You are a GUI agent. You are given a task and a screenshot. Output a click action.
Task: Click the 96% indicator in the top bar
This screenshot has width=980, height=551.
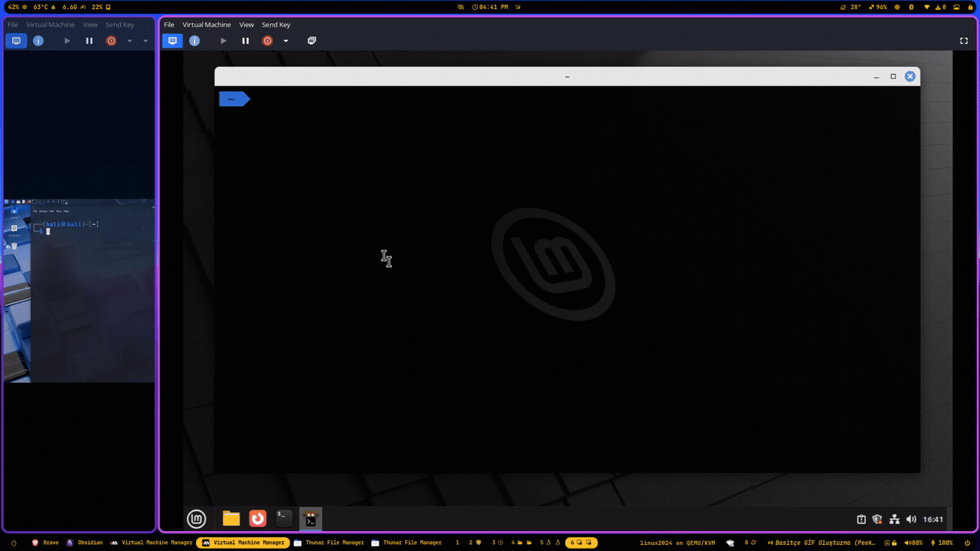877,7
